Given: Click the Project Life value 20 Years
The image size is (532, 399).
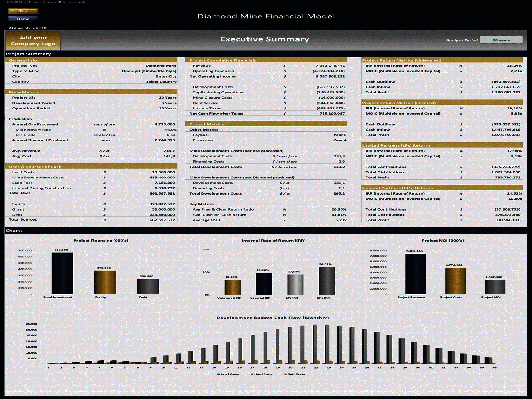Looking at the screenshot, I should pyautogui.click(x=167, y=98).
